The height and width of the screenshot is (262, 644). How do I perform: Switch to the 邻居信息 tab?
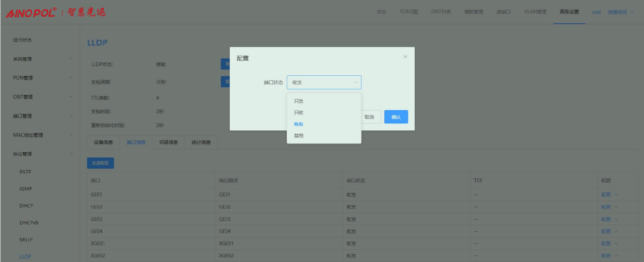click(x=168, y=143)
